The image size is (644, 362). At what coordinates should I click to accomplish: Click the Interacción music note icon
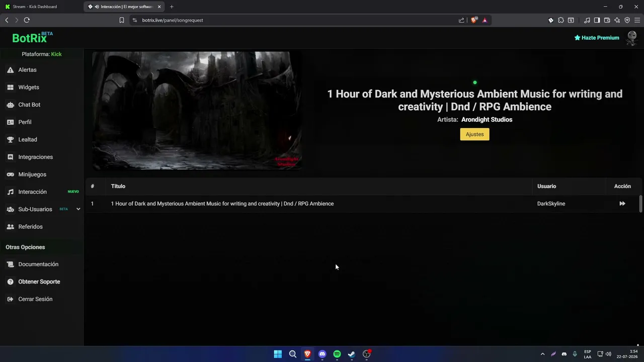point(10,192)
